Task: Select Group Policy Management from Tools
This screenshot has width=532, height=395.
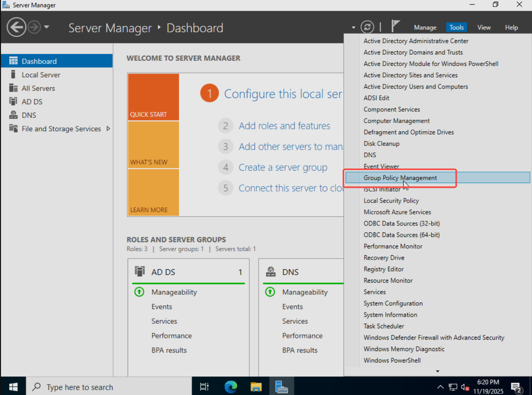Action: point(438,178)
